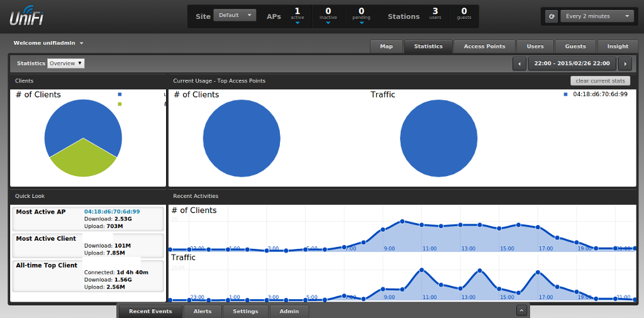Viewport: 644px width, 318px height.
Task: Click the date range 22:00 - 2015/02/26 22:00 button
Action: pyautogui.click(x=572, y=64)
